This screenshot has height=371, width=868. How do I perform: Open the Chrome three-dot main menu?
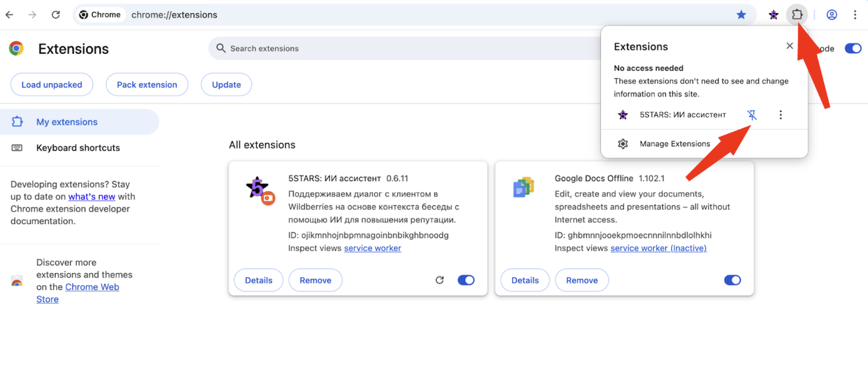click(x=855, y=15)
